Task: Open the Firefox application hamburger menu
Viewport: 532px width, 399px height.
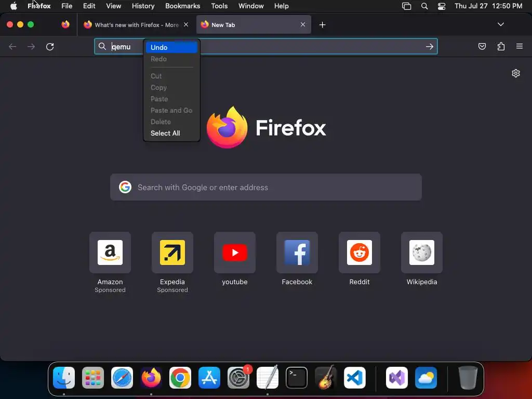Action: coord(520,46)
